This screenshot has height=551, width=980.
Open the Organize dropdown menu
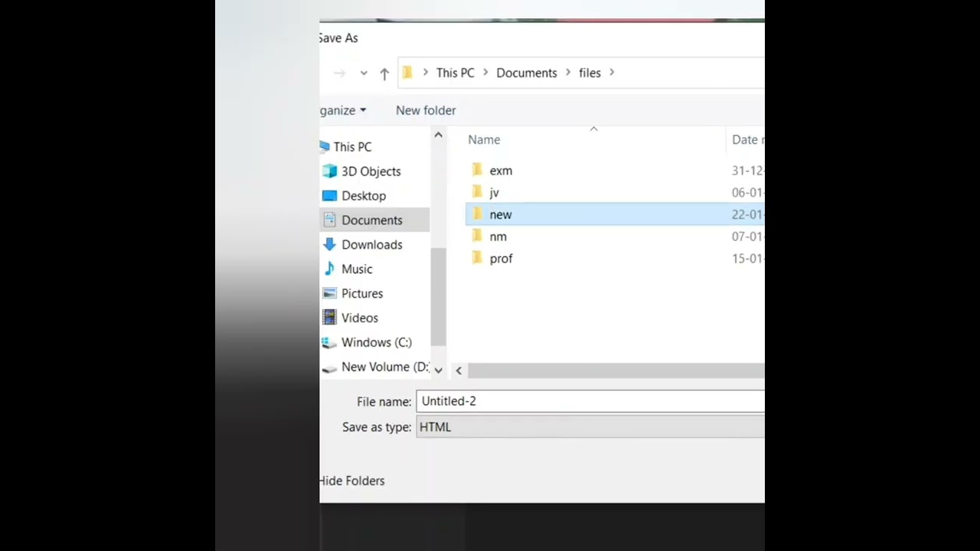click(x=343, y=110)
